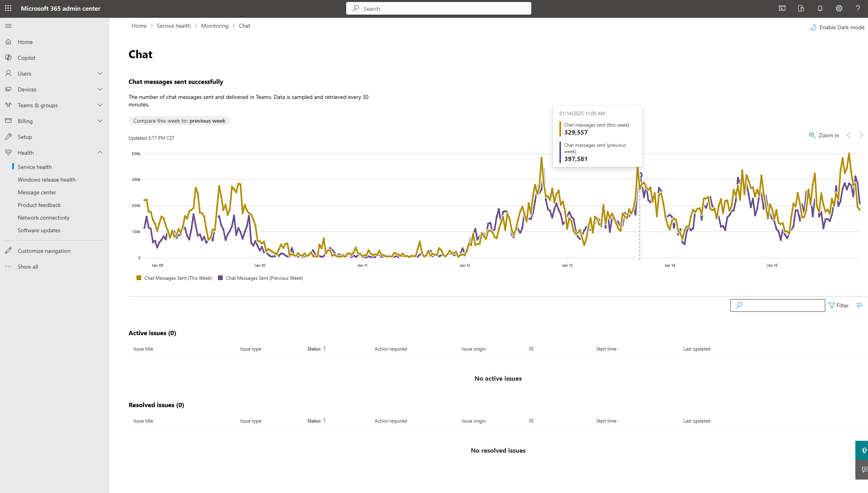Image resolution: width=868 pixels, height=493 pixels.
Task: Click the Zoom in magnifier icon
Action: [812, 135]
